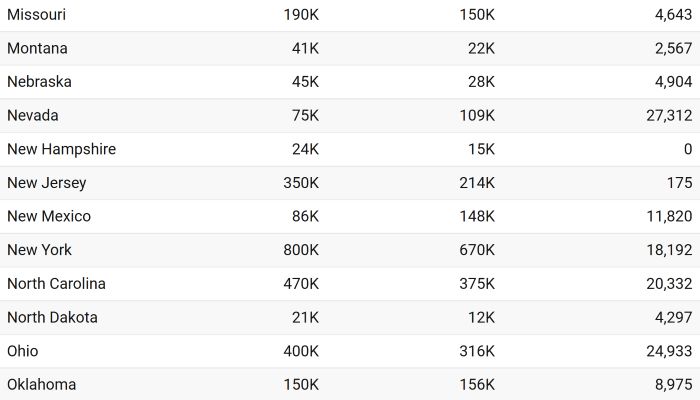Screen dimensions: 700x400
Task: Click New York's 18,192 figure
Action: point(669,250)
